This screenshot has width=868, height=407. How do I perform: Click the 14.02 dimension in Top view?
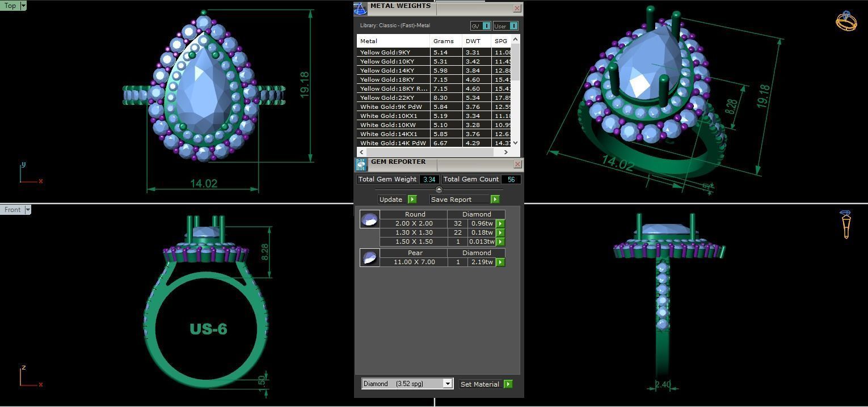204,183
